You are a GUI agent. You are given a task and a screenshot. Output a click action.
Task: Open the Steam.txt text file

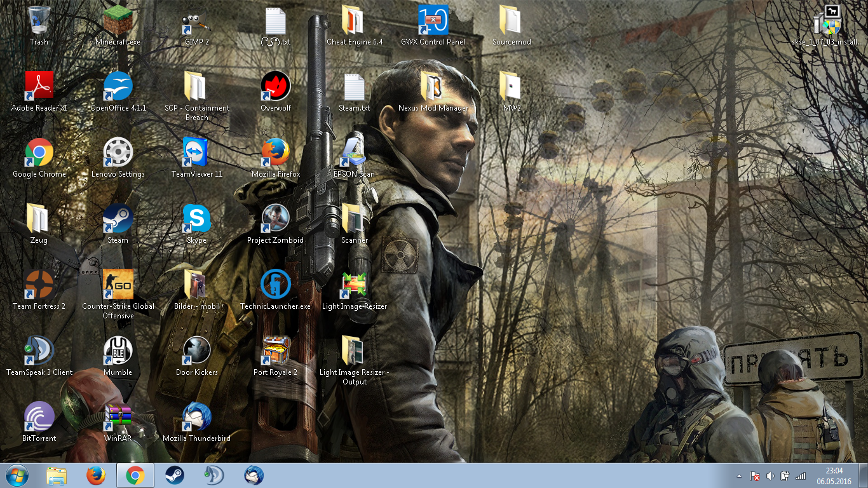tap(354, 88)
